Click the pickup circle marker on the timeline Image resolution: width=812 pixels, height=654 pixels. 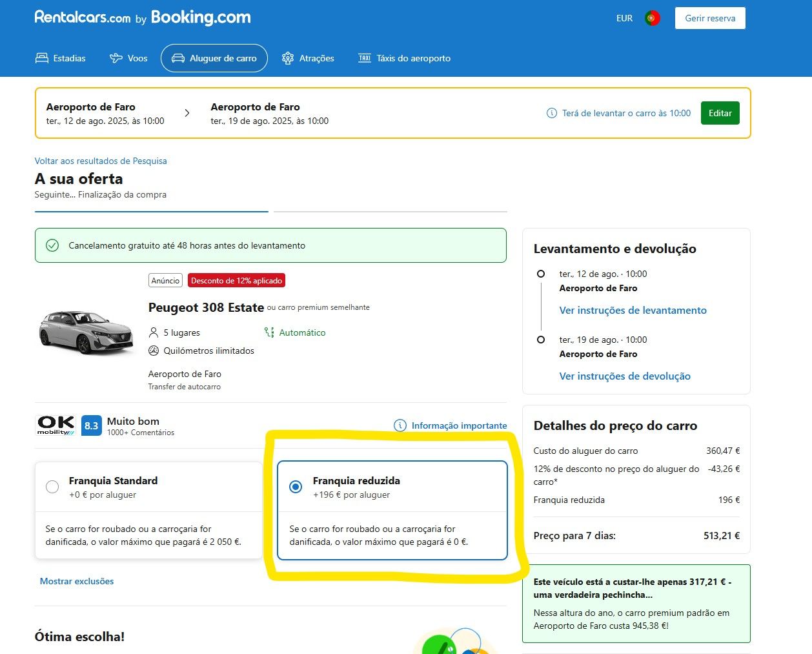point(541,274)
